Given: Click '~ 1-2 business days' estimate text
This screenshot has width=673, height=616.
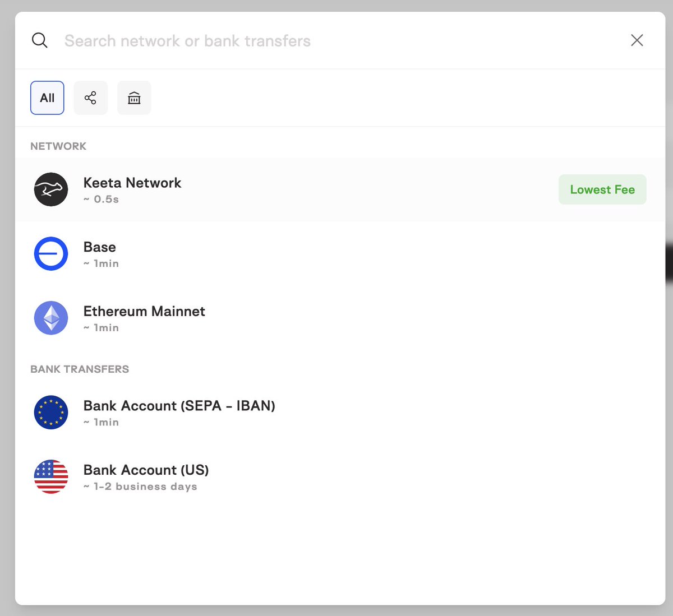Looking at the screenshot, I should [140, 487].
